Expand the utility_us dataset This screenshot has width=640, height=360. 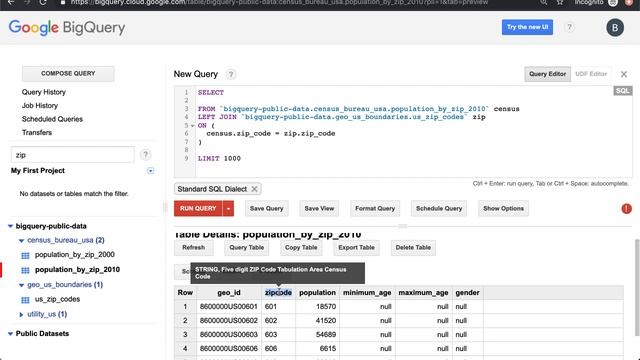point(22,314)
